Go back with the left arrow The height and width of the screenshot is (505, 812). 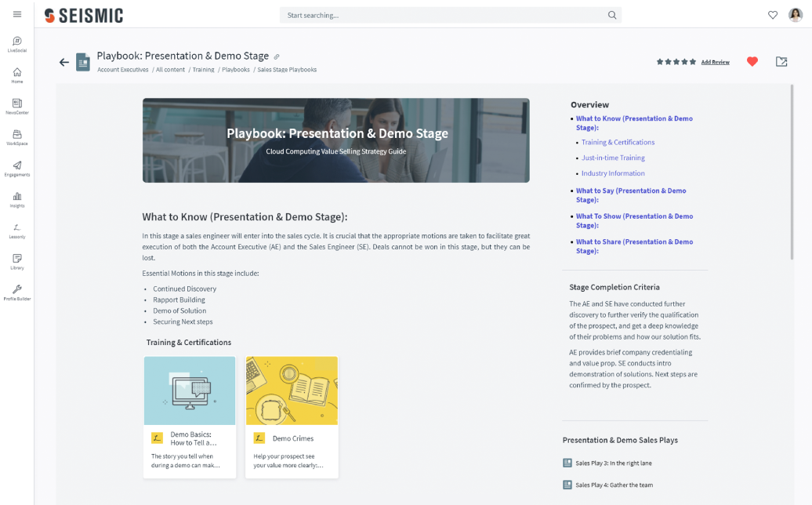coord(63,62)
